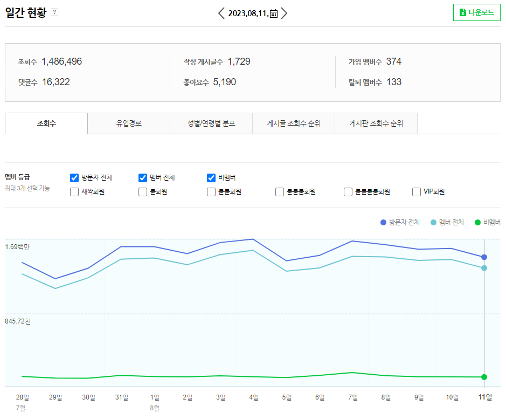Open the help question mark next to 일간 현황

pyautogui.click(x=54, y=12)
